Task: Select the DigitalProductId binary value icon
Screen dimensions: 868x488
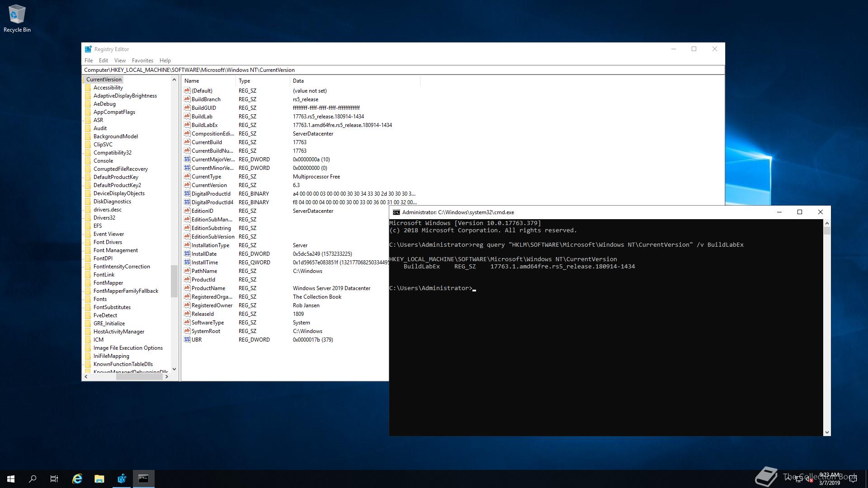Action: point(187,193)
